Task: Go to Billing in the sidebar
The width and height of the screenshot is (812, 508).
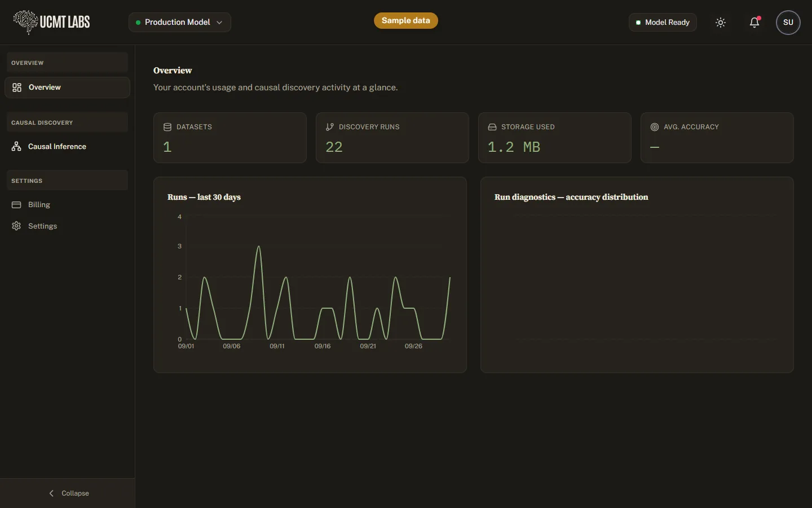Action: [67, 205]
